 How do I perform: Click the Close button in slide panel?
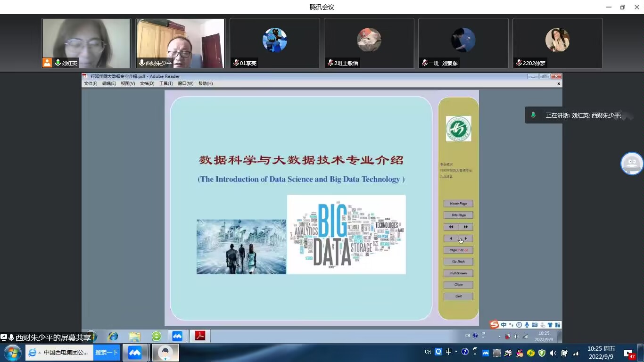458,285
